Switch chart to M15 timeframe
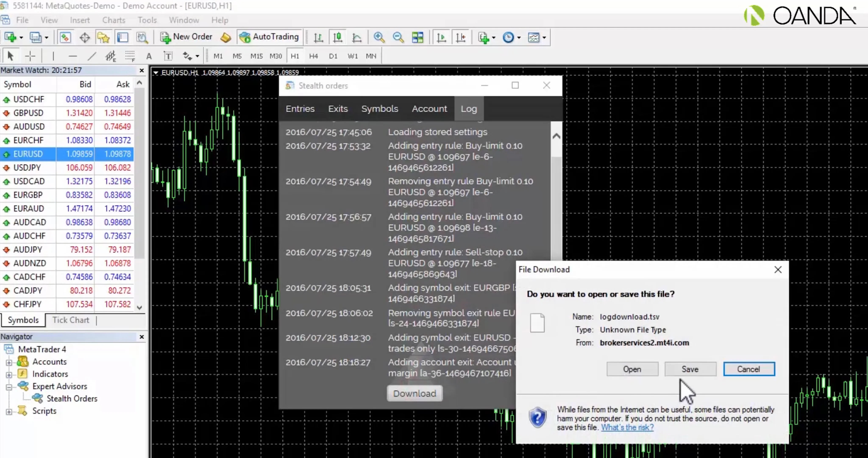Screen dimensions: 868x458 point(256,56)
